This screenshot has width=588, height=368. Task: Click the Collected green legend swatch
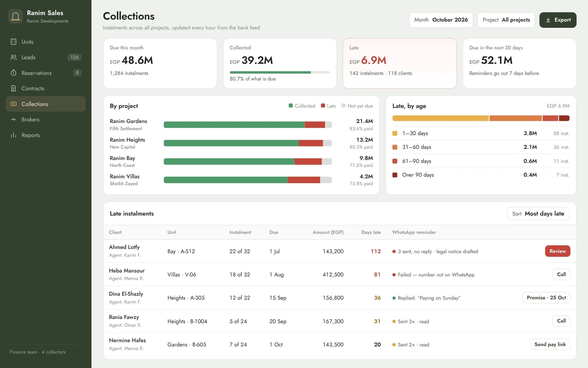point(290,106)
